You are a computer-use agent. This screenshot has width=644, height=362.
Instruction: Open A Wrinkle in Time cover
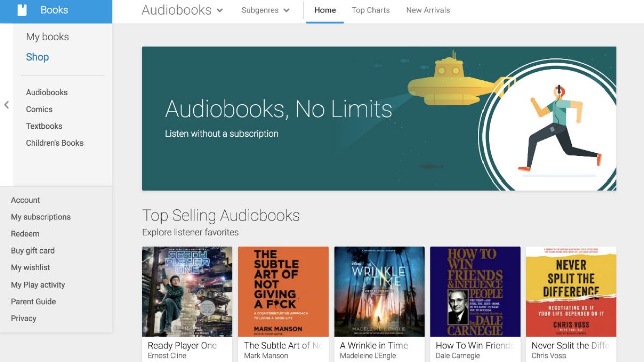point(379,292)
